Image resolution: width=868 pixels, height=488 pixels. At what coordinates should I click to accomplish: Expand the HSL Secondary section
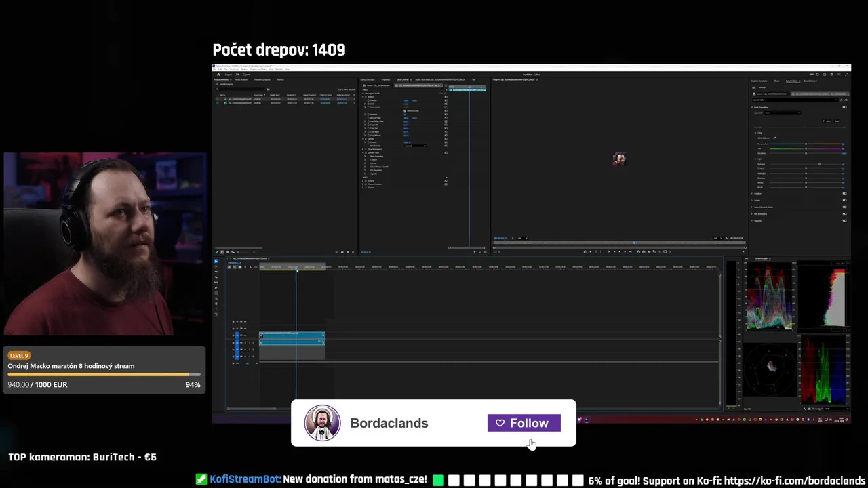[x=751, y=214]
